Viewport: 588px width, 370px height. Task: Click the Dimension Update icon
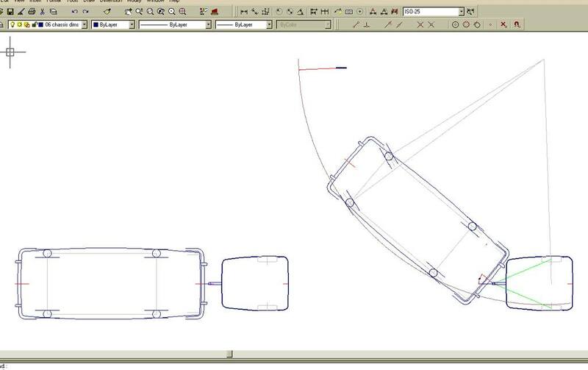click(394, 12)
